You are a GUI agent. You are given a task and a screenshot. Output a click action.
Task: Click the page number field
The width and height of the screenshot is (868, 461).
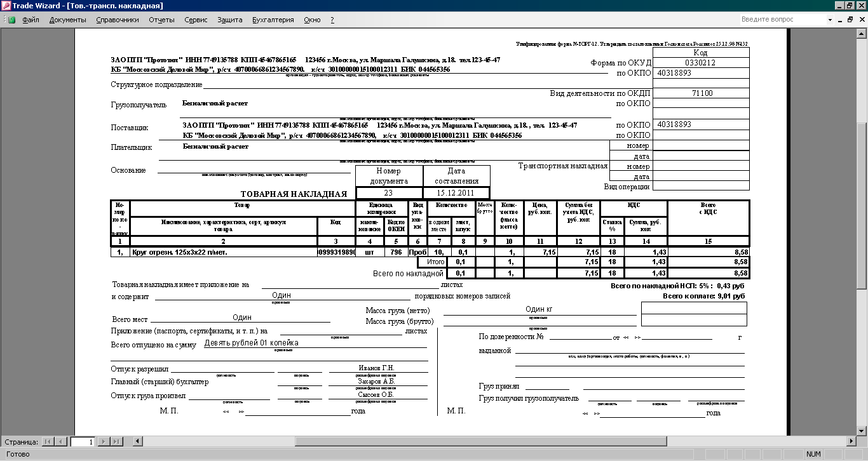(x=83, y=441)
